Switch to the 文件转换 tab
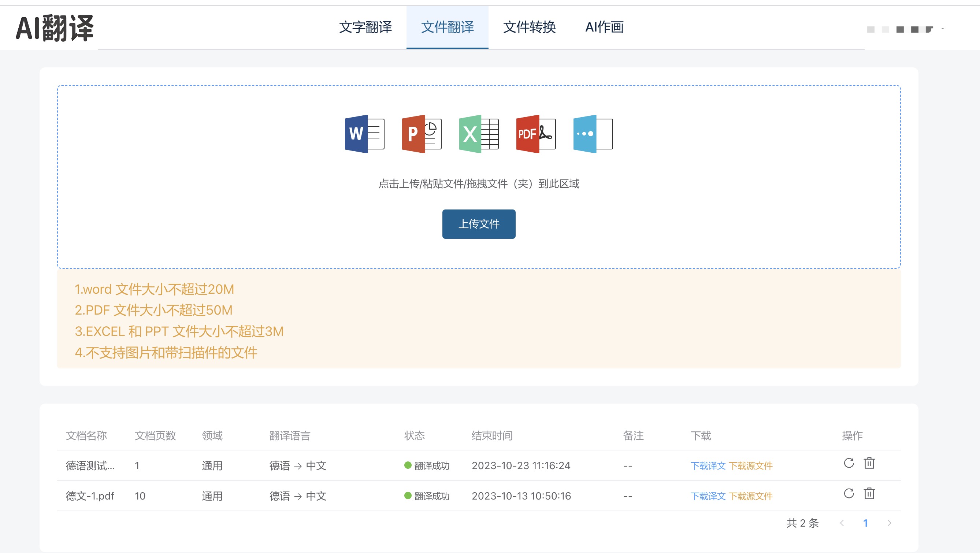The image size is (980, 553). [x=530, y=27]
